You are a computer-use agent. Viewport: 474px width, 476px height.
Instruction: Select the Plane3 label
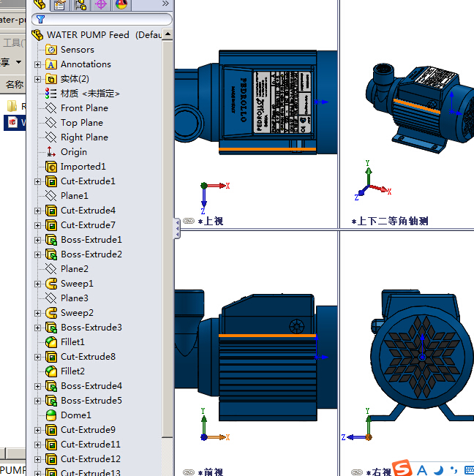click(x=75, y=298)
